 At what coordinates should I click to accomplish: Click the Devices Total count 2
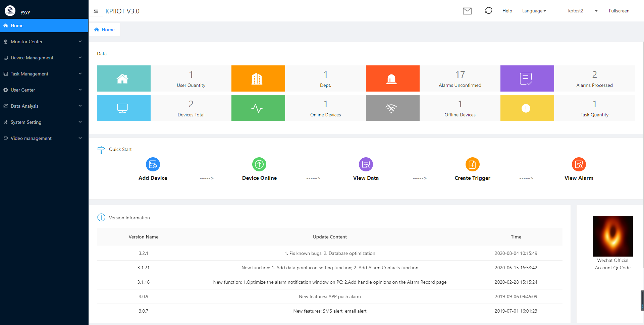pos(191,104)
